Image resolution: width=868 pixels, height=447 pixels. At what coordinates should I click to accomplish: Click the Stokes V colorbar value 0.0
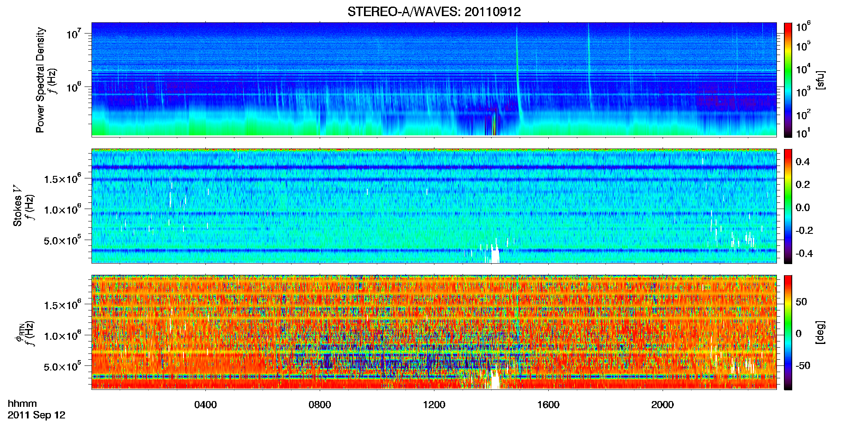(803, 208)
